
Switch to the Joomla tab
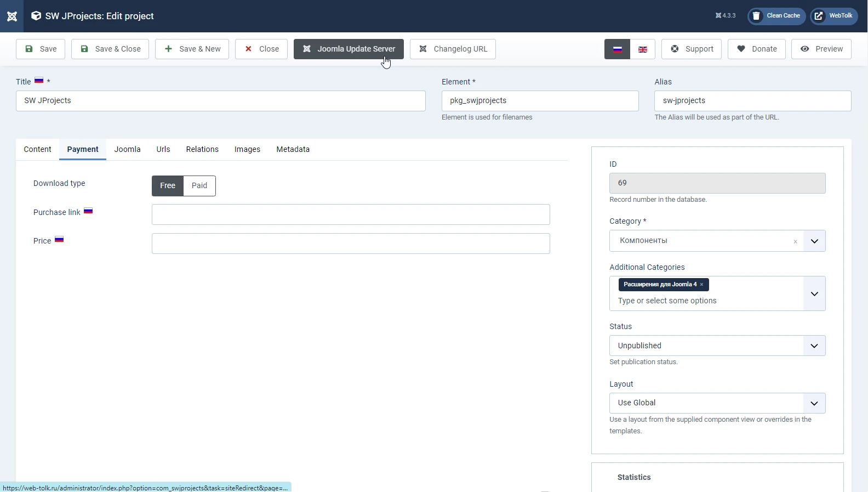point(127,149)
